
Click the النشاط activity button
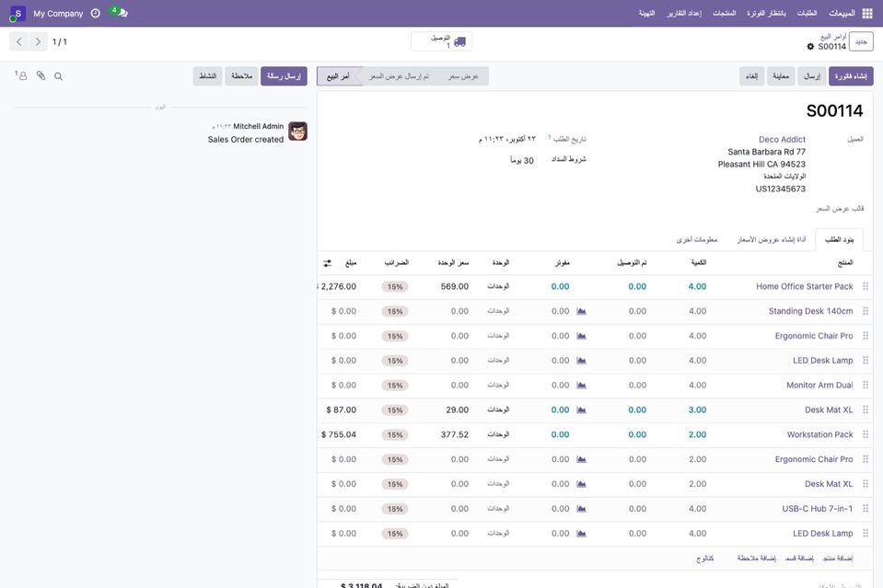[x=208, y=76]
